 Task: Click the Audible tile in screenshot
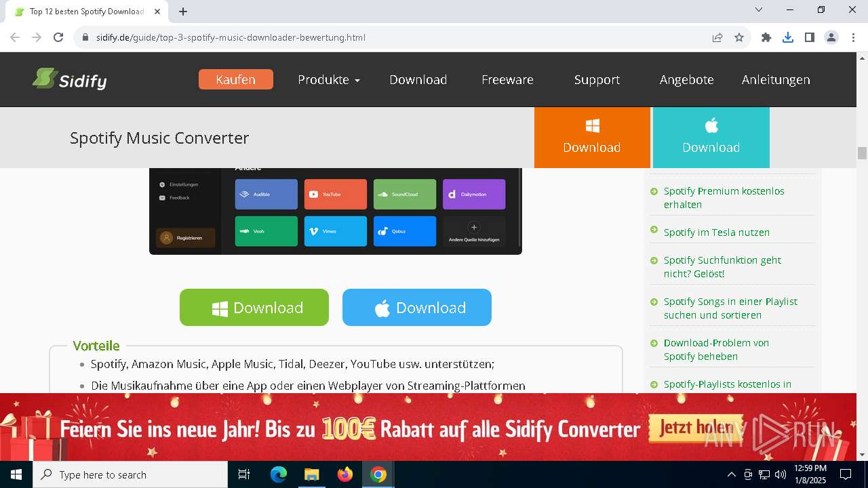tap(267, 194)
